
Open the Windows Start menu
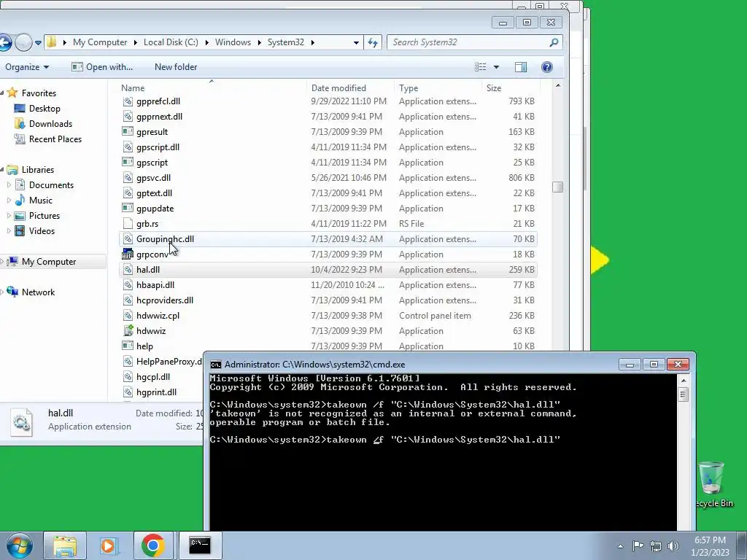19,545
